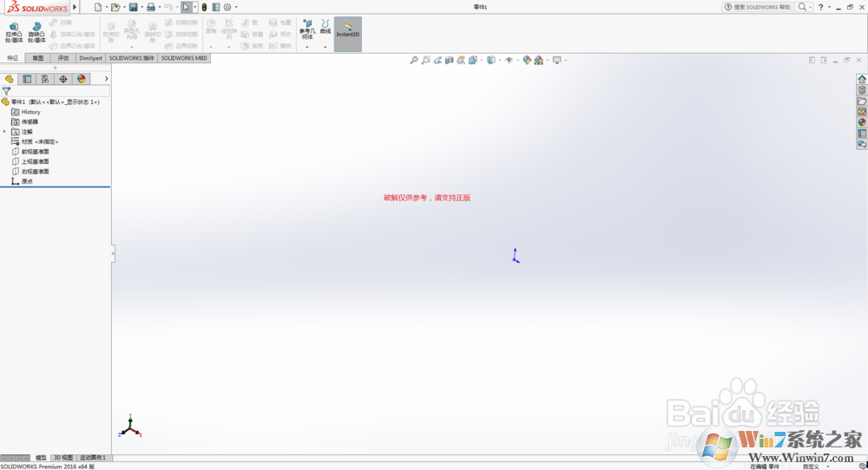Open File Explorer task pane folder icon
Image resolution: width=868 pixels, height=470 pixels.
click(x=862, y=101)
